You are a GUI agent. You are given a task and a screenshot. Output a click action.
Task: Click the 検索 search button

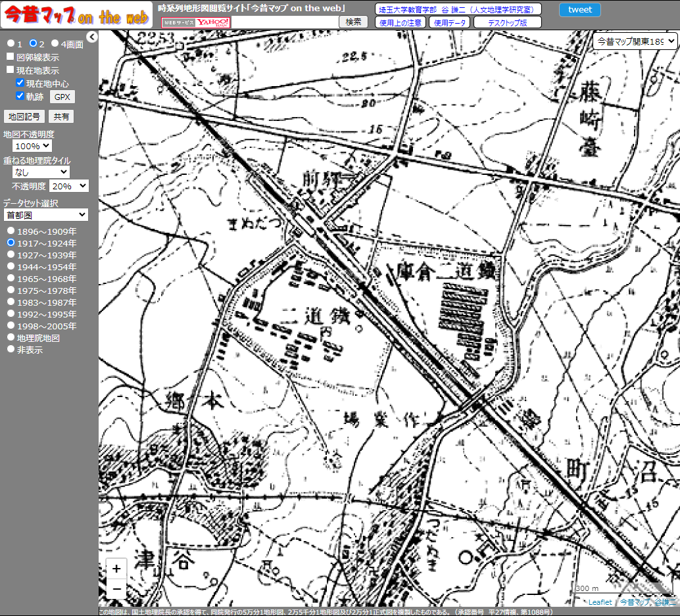[353, 22]
